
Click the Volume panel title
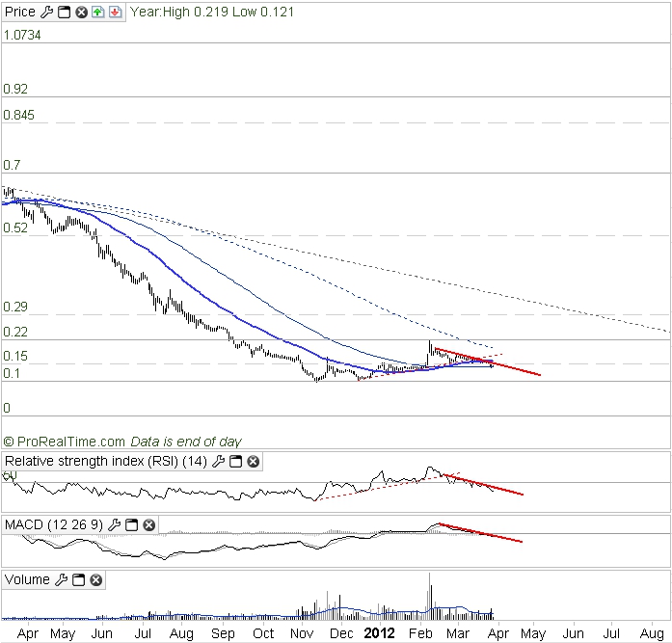coord(27,580)
